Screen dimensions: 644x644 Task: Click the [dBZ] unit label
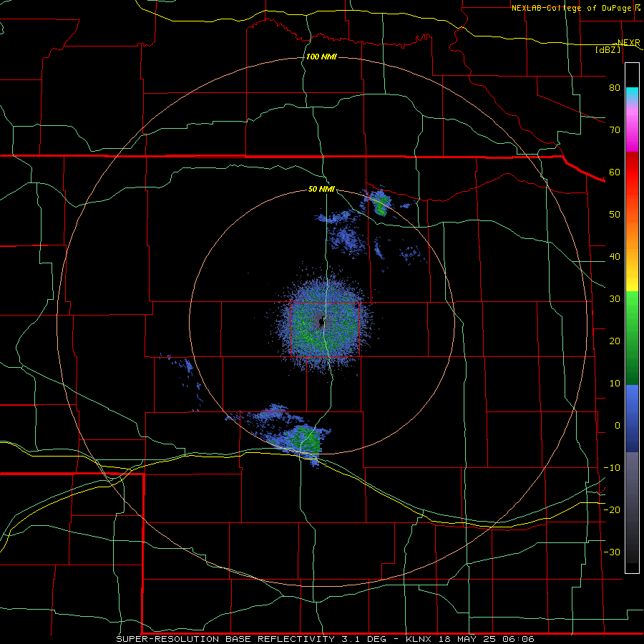[x=608, y=49]
